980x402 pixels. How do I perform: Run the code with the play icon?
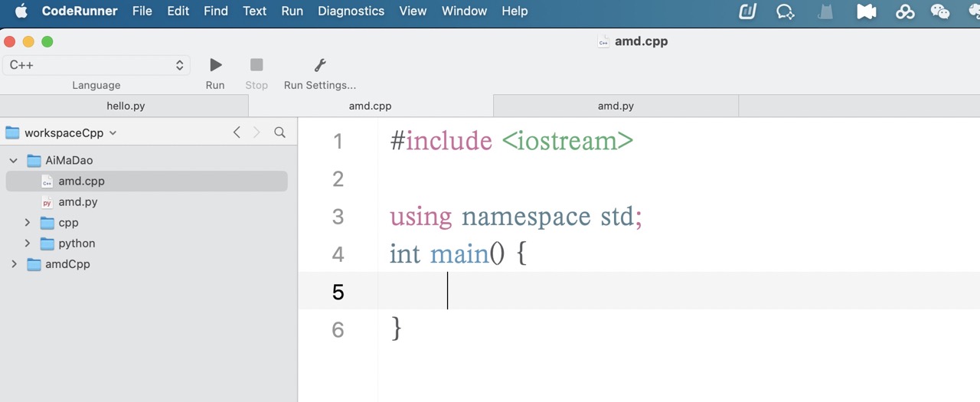215,65
